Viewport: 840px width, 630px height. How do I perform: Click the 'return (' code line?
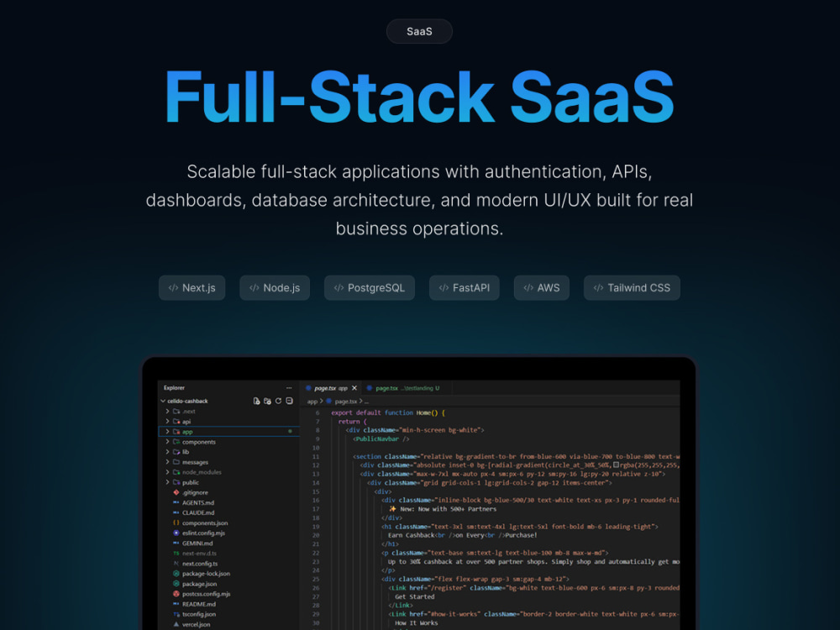tap(353, 421)
